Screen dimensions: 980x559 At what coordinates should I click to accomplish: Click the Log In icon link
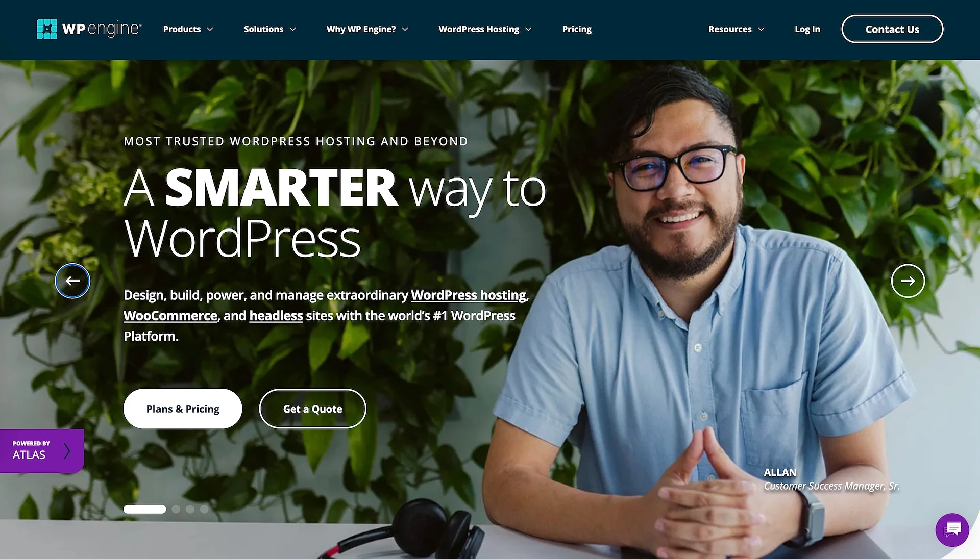pyautogui.click(x=807, y=29)
